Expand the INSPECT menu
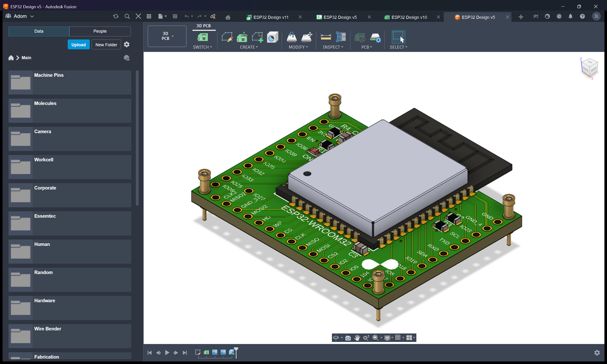 (333, 47)
